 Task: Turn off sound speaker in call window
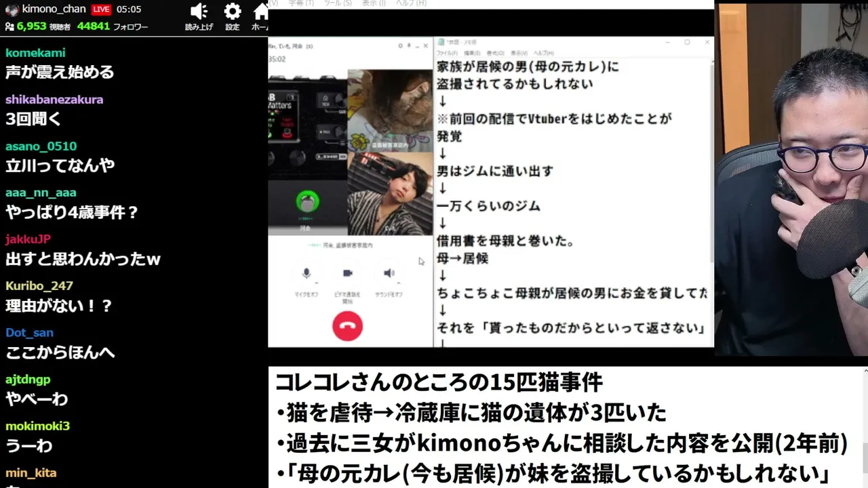389,273
